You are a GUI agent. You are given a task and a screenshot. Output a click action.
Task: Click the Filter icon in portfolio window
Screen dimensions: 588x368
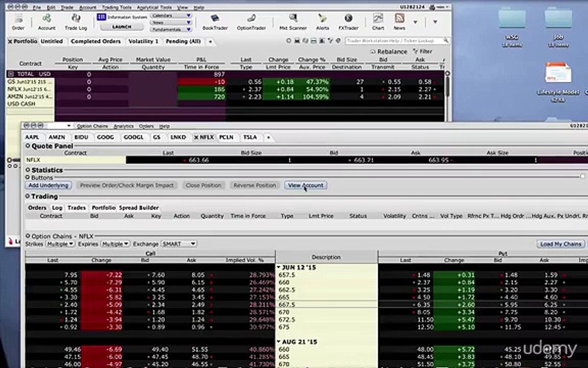click(422, 52)
